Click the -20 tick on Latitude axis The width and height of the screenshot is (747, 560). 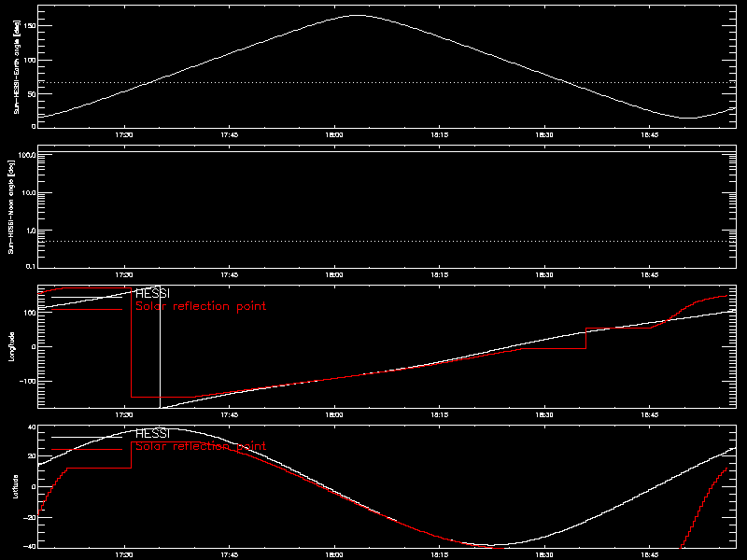pos(30,518)
